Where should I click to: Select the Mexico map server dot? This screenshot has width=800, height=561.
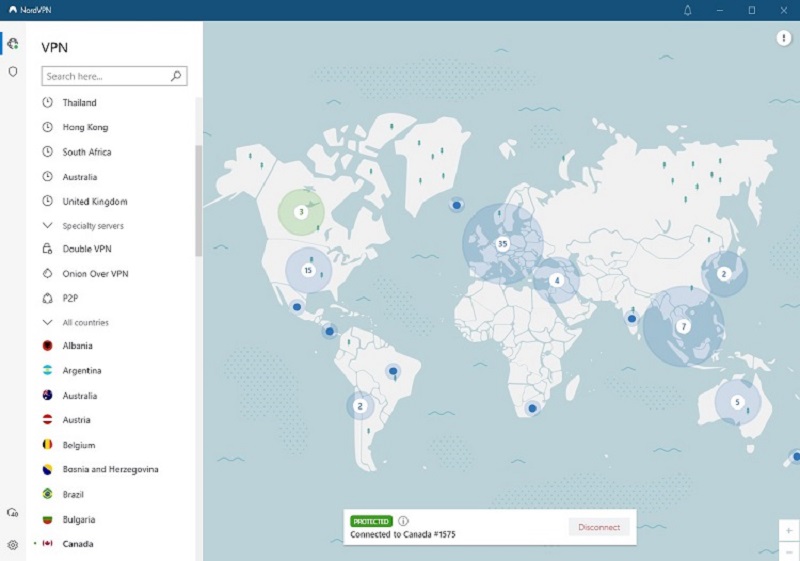297,307
